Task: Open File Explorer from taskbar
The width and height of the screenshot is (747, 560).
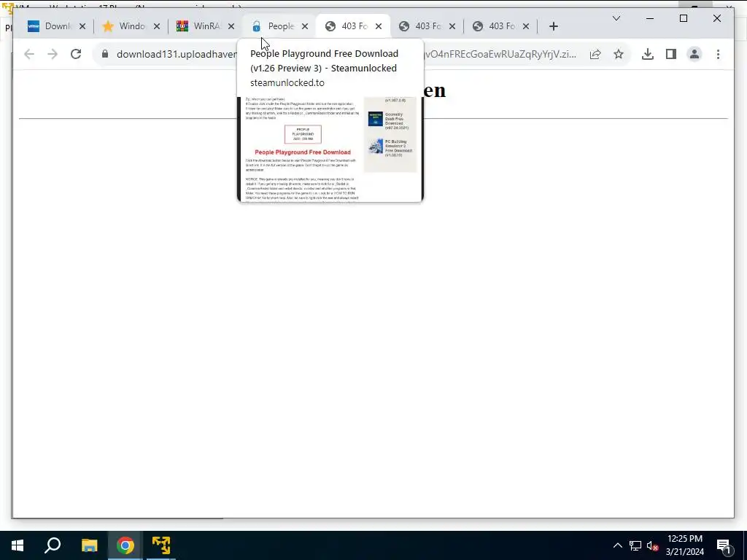Action: point(89,545)
